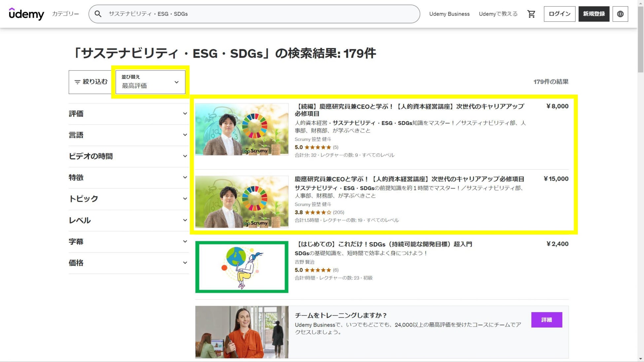Click the ログイン button
The image size is (644, 362).
coord(559,14)
